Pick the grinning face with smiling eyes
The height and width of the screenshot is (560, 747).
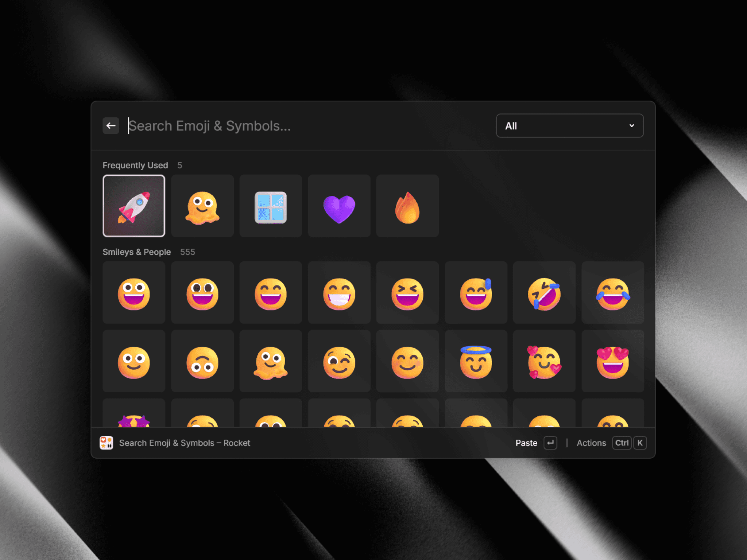(x=271, y=292)
